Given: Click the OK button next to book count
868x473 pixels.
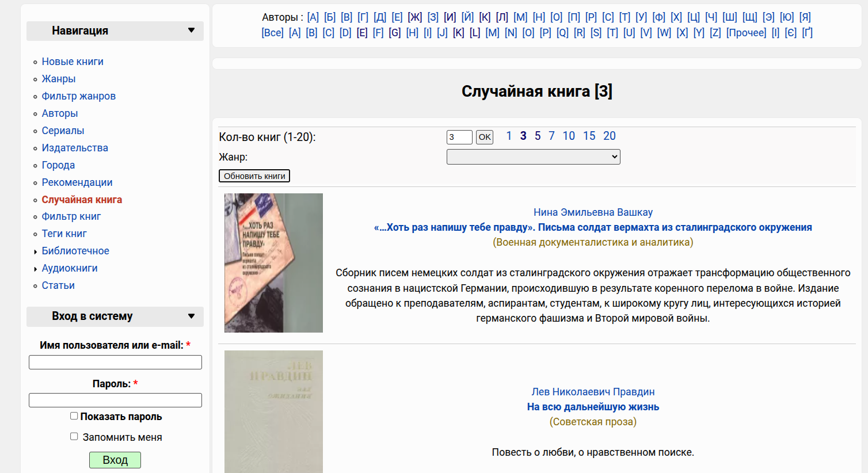Looking at the screenshot, I should click(x=485, y=137).
